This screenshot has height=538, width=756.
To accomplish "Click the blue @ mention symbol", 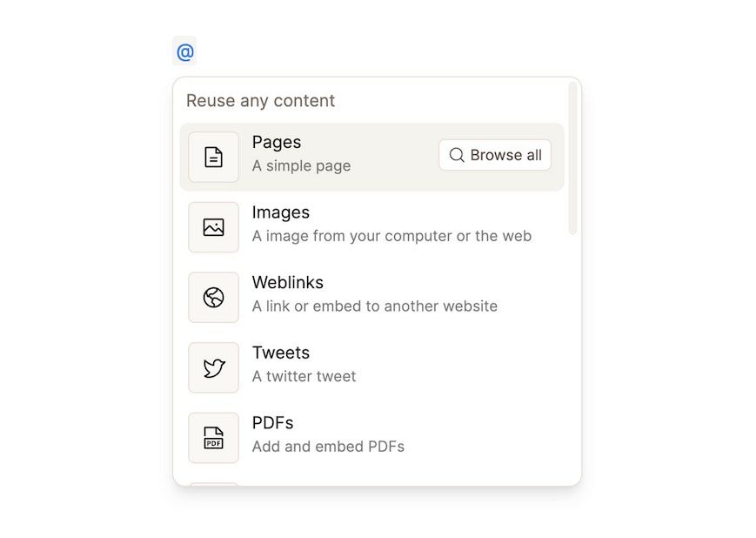I will (184, 52).
